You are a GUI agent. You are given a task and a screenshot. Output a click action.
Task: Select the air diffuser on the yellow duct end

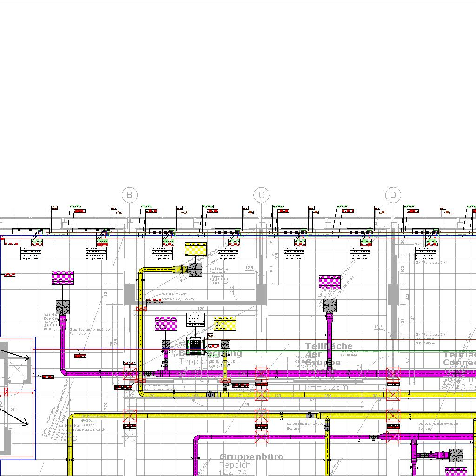(x=195, y=269)
